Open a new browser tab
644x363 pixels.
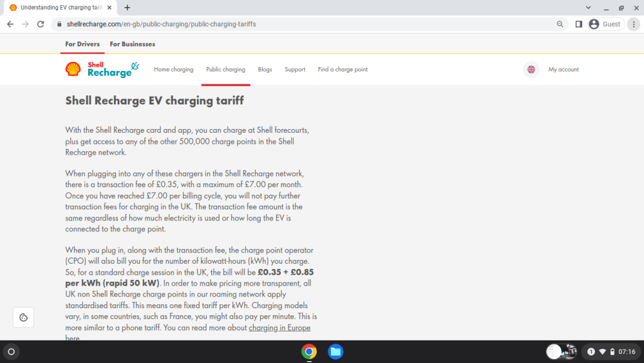pos(128,7)
